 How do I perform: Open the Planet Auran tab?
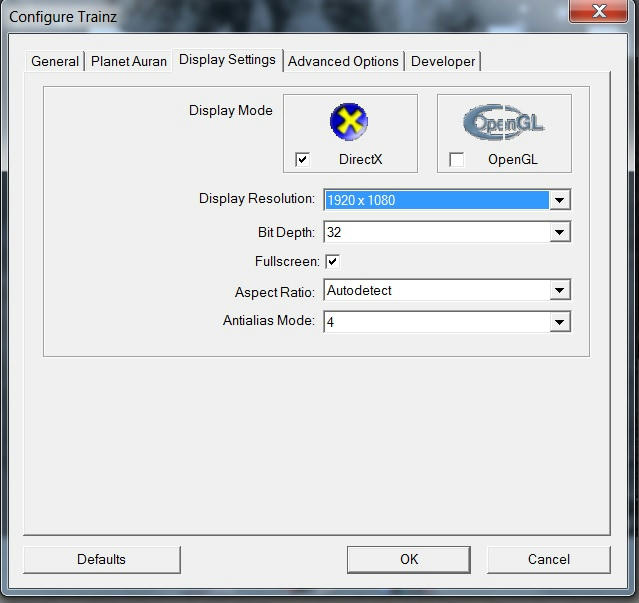[129, 62]
